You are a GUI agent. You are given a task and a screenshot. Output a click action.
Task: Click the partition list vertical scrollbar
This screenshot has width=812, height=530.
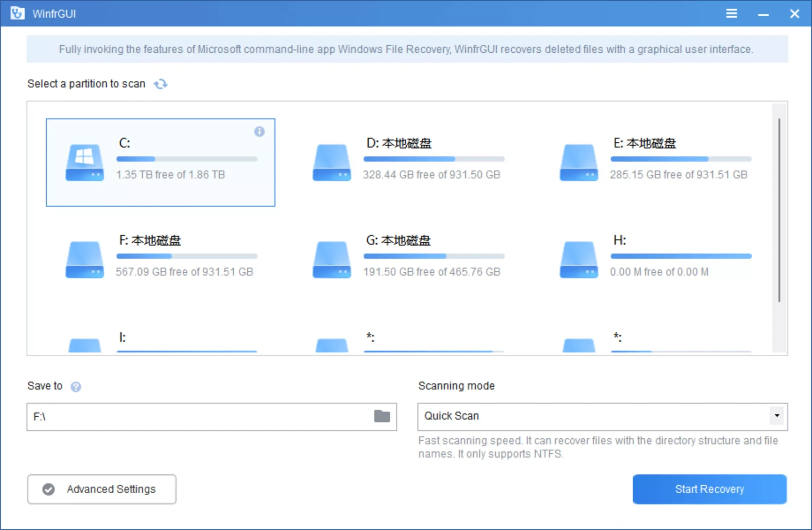(779, 210)
